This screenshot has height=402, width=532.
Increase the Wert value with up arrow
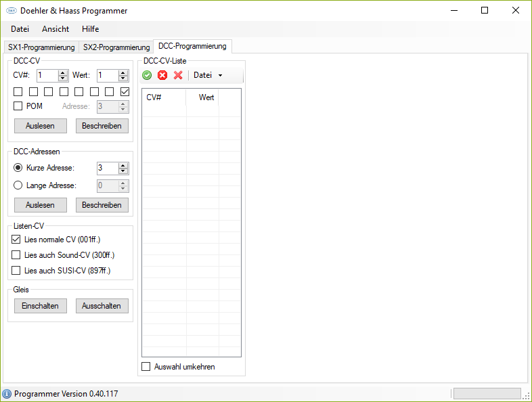123,72
